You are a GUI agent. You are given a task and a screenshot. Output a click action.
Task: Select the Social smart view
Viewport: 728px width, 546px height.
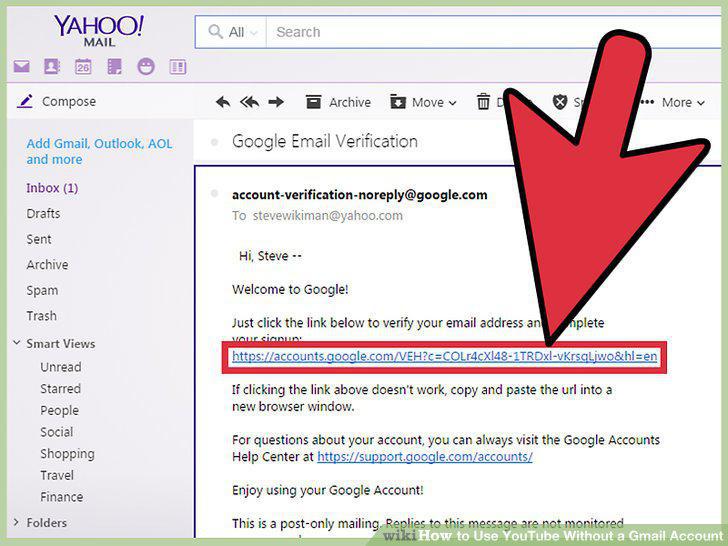[57, 432]
